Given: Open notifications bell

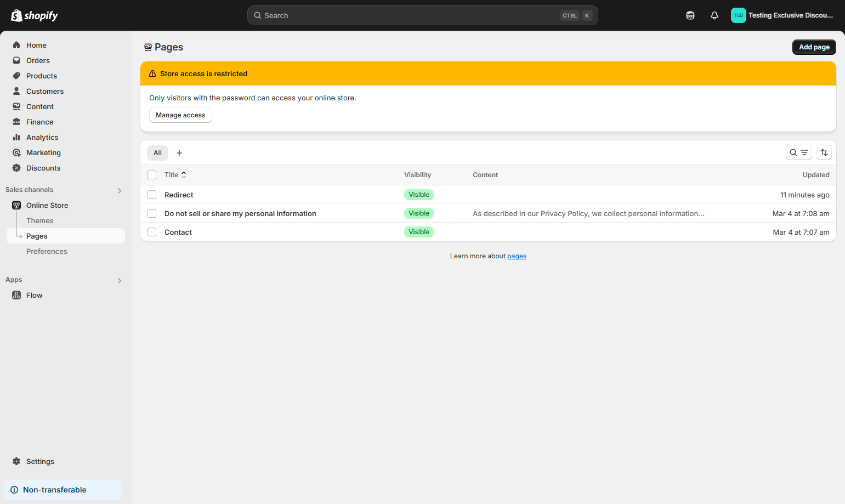Looking at the screenshot, I should click(x=714, y=15).
